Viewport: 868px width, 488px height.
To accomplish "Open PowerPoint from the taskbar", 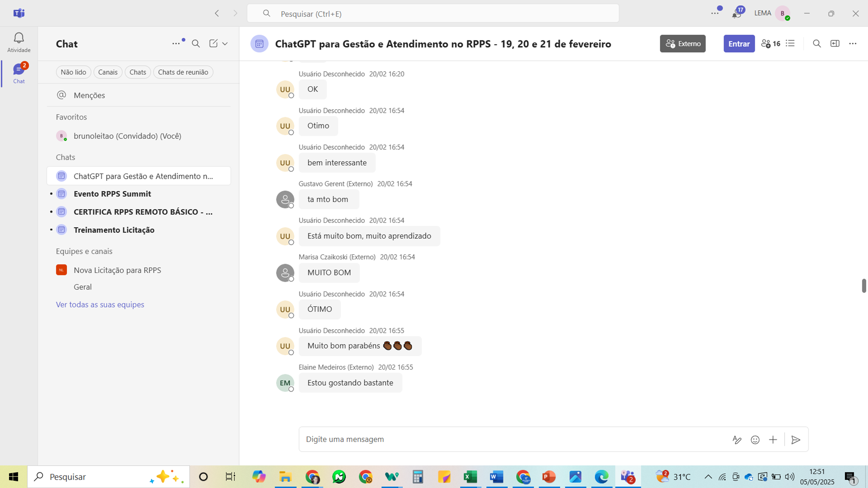I will pos(549,477).
